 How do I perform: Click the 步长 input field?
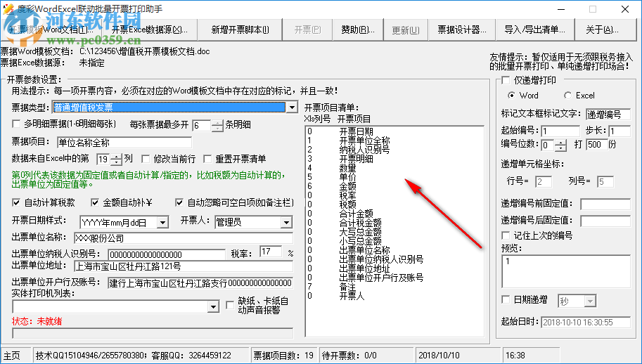click(619, 131)
